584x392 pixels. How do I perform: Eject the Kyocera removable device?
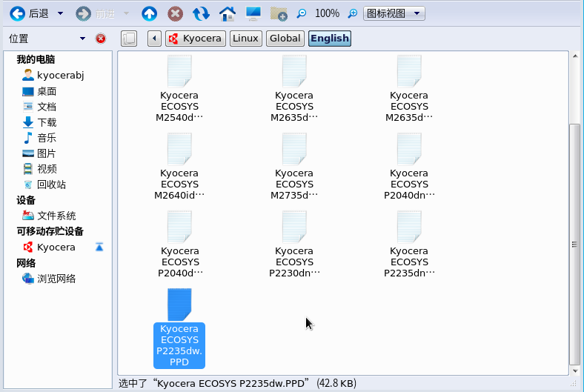pos(99,247)
